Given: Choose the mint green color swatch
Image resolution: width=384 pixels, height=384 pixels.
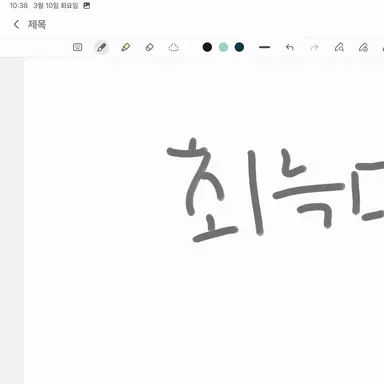Looking at the screenshot, I should (x=223, y=47).
